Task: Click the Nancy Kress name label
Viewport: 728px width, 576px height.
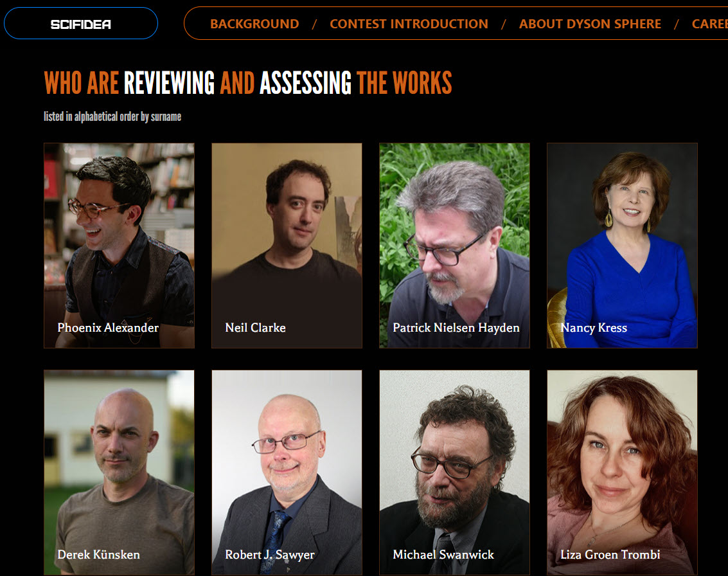Action: click(594, 328)
